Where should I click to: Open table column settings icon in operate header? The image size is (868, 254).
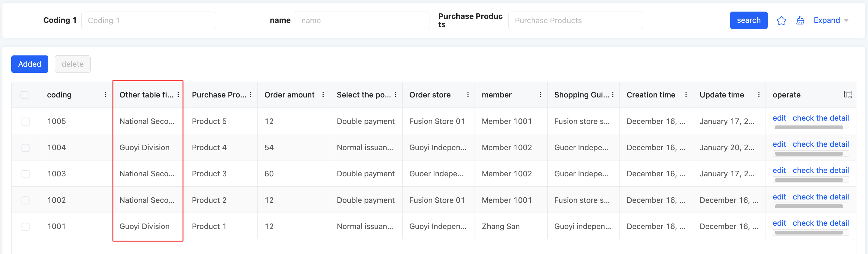848,94
